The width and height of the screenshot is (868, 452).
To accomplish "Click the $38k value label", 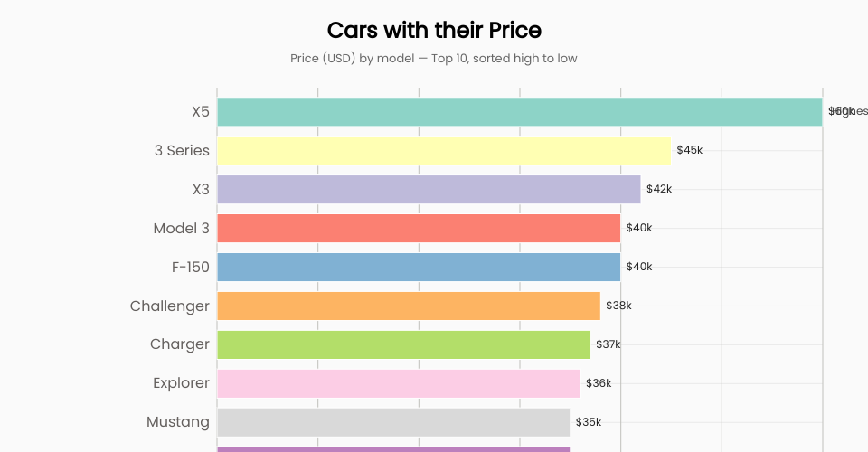I will (x=618, y=306).
